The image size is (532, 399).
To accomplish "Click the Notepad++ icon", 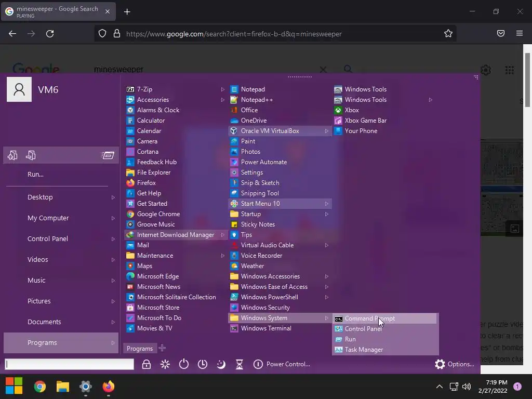I will point(234,100).
